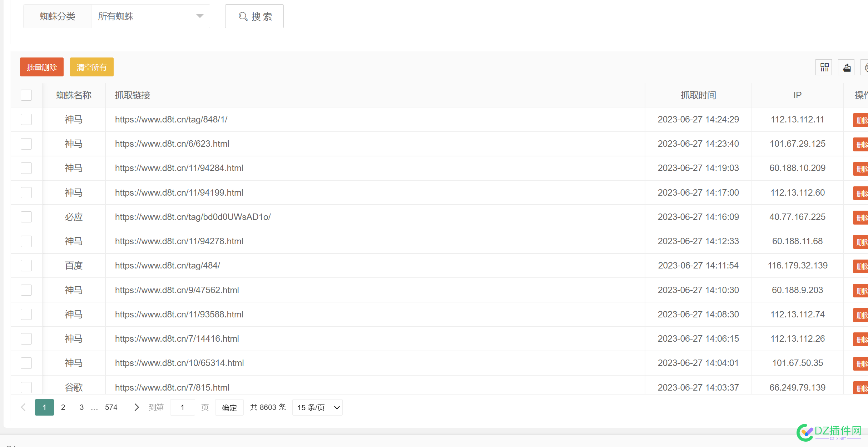This screenshot has height=447, width=868.
Task: Go to previous page arrow
Action: pos(23,407)
